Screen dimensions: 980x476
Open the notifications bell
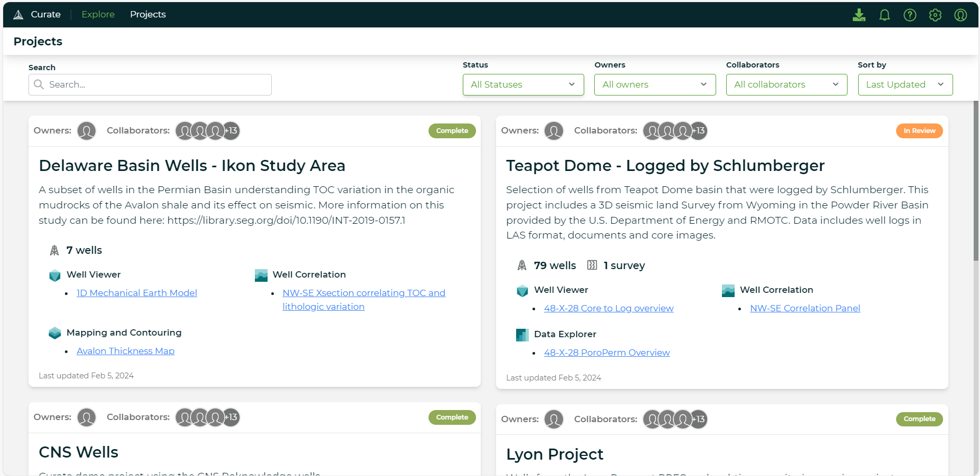tap(884, 15)
